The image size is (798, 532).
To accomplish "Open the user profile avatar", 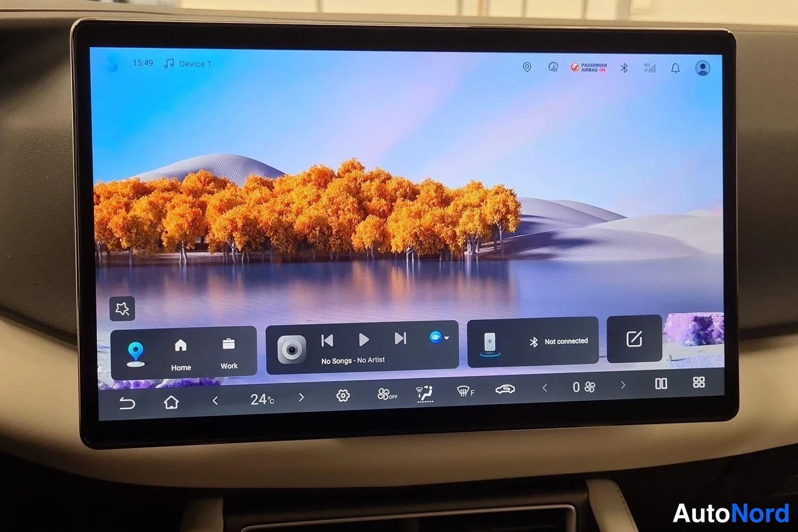I will click(703, 68).
